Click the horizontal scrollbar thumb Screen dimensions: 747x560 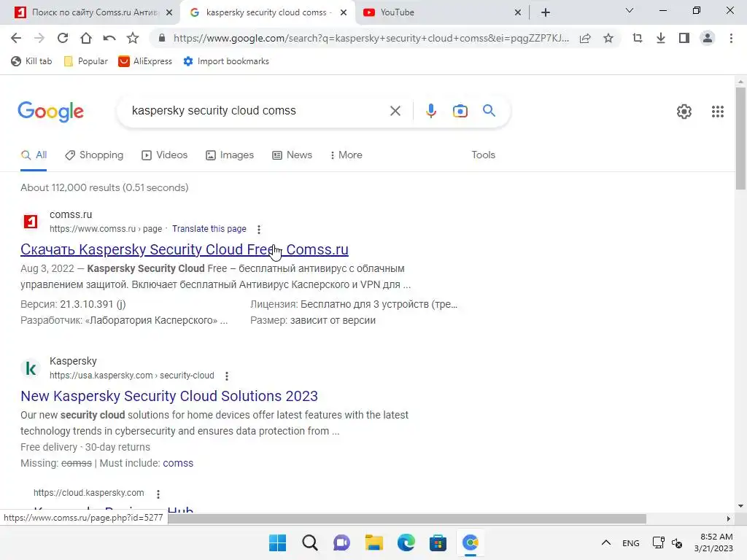(407, 518)
